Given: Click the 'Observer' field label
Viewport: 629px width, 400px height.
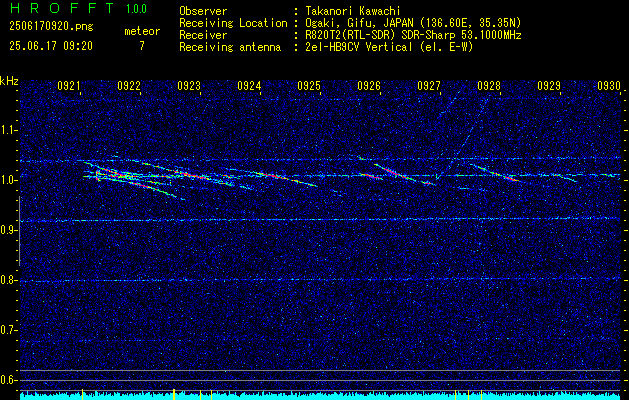Looking at the screenshot, I should pyautogui.click(x=203, y=11).
